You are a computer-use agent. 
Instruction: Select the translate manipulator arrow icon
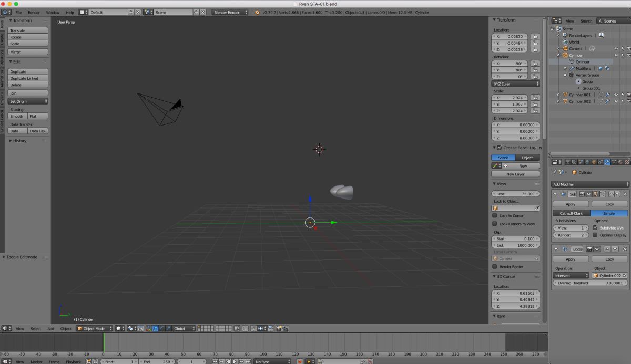click(x=155, y=328)
